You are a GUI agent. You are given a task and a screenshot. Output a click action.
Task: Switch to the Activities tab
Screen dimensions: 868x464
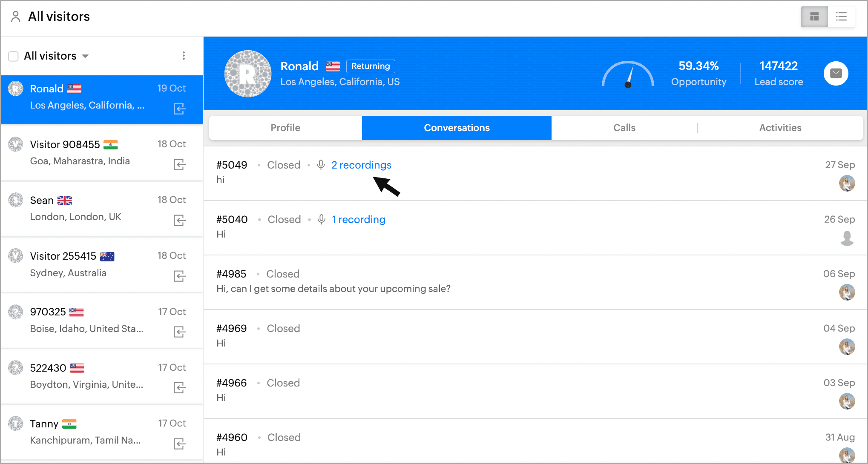780,128
